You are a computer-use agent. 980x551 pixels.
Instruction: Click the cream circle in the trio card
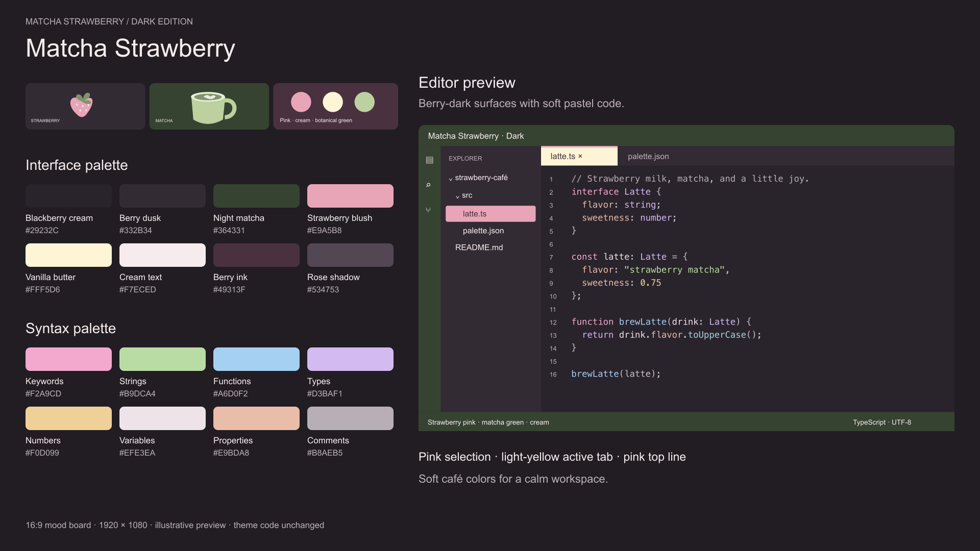coord(333,102)
